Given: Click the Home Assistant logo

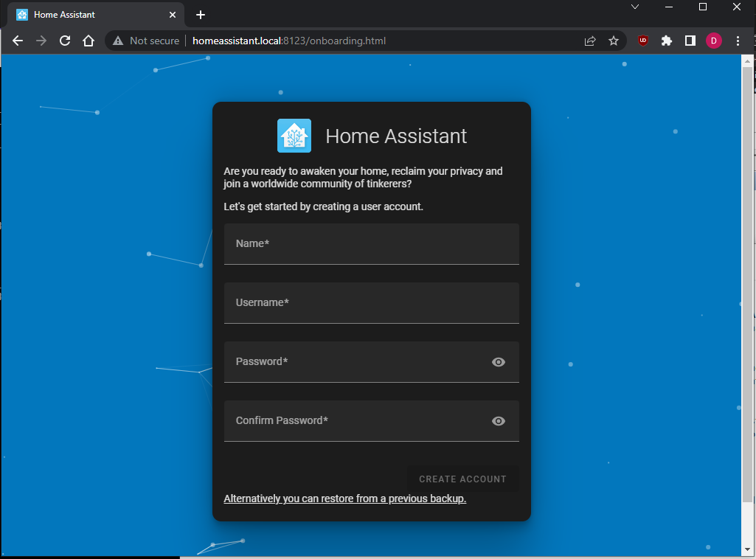Looking at the screenshot, I should [x=294, y=136].
